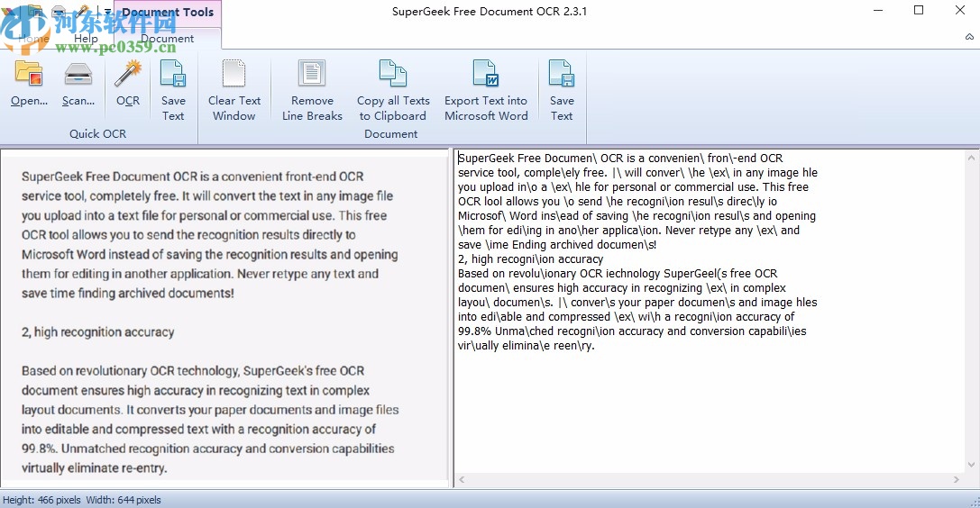This screenshot has width=980, height=508.
Task: Click the line 'vir\ually elimina\e reen\ry.' in OCR output
Action: (527, 346)
